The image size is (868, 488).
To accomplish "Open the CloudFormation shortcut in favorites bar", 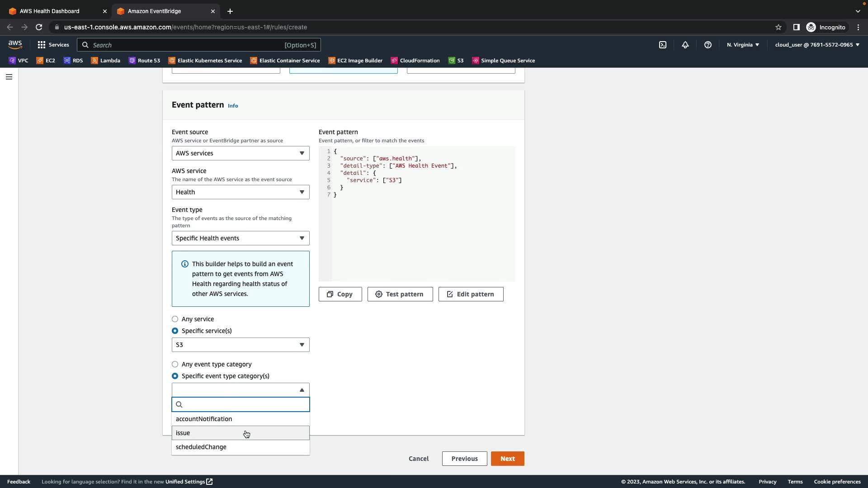I will pos(415,61).
